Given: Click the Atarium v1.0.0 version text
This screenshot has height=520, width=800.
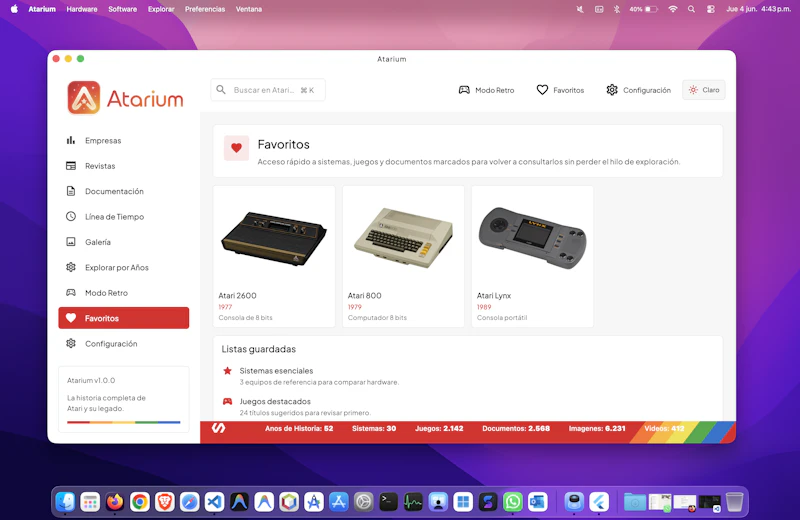Looking at the screenshot, I should (x=91, y=380).
